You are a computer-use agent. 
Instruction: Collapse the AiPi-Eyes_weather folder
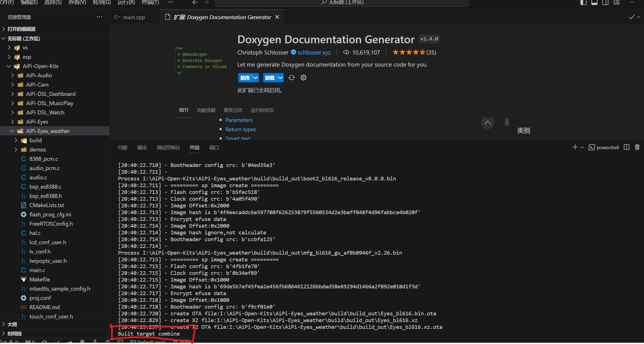coord(54,131)
